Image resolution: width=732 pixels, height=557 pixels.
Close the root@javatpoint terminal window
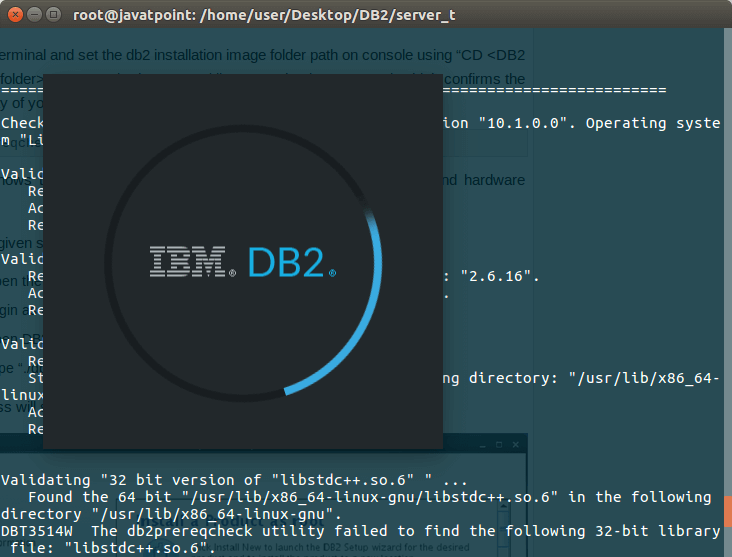(x=15, y=15)
